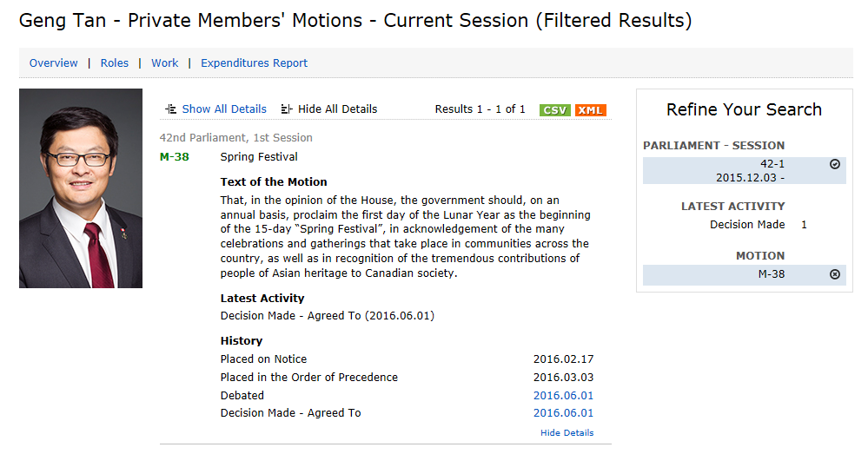Screen dimensions: 868x454
Task: Remove the M-38 motion filter via X icon
Action: click(835, 274)
